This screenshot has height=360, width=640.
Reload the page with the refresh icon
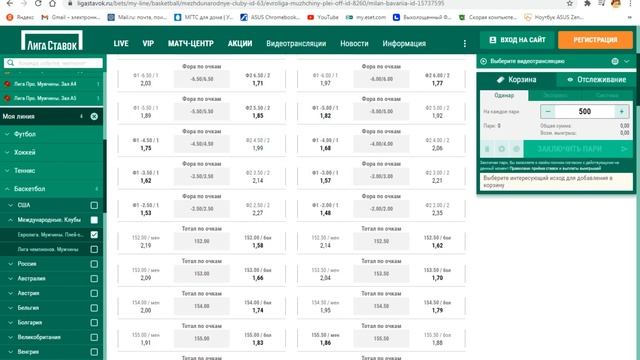pos(38,3)
